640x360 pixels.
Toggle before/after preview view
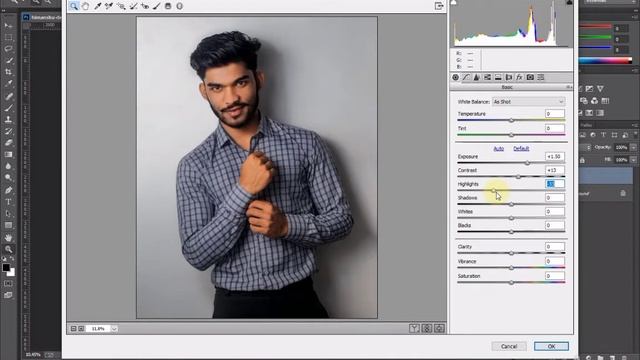click(414, 328)
